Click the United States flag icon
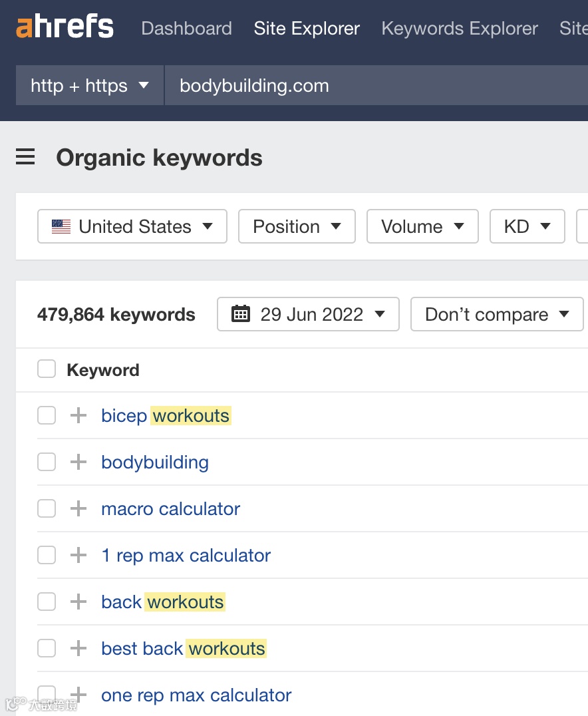Screen dimensions: 588x716 (x=61, y=226)
